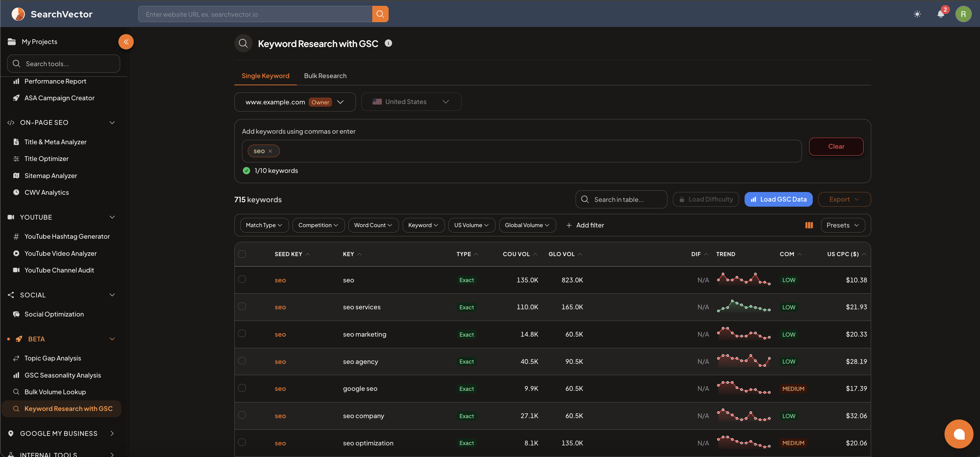Check the seo marketing row

[242, 334]
